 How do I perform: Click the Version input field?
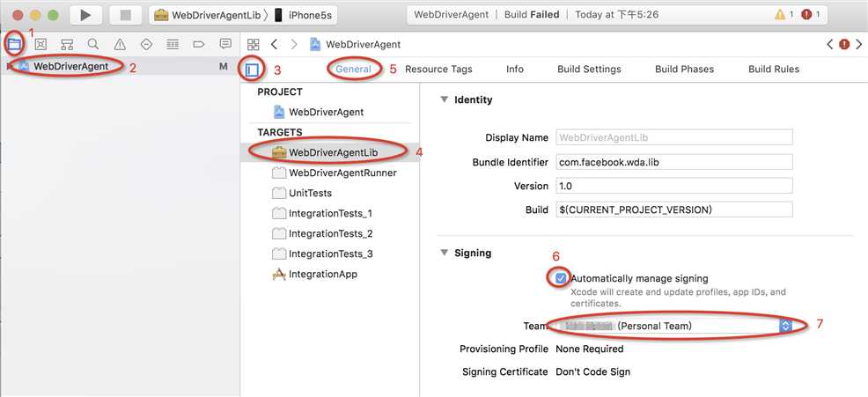[x=673, y=186]
